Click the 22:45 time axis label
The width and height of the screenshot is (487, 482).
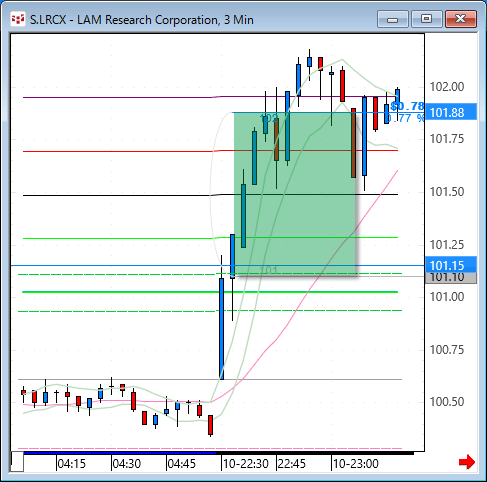(x=292, y=464)
